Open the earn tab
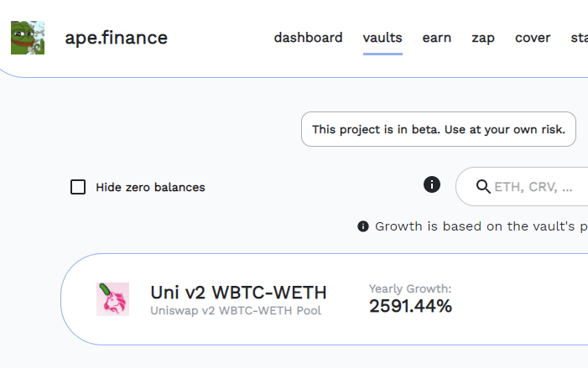Screen dimensions: 588x368 coord(437,38)
